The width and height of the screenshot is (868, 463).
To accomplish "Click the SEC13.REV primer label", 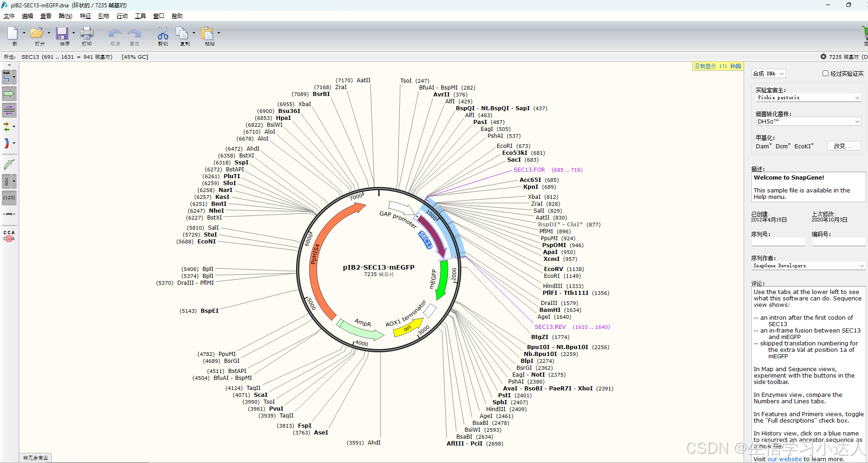I will [x=550, y=327].
